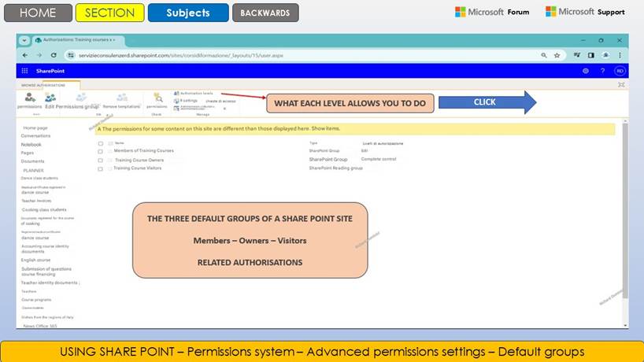644x362 pixels.
Task: Bookmark the page with the star icon
Action: [557, 55]
